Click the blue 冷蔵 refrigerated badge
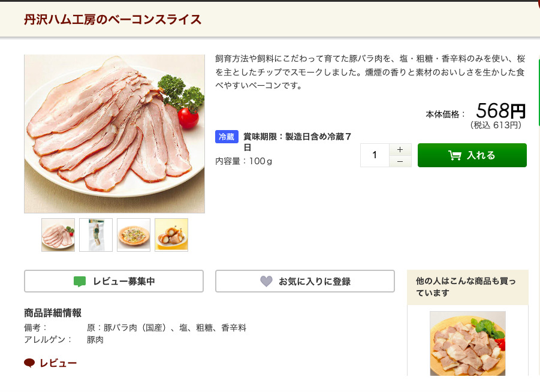Viewport: 540px width, 392px height. 227,137
